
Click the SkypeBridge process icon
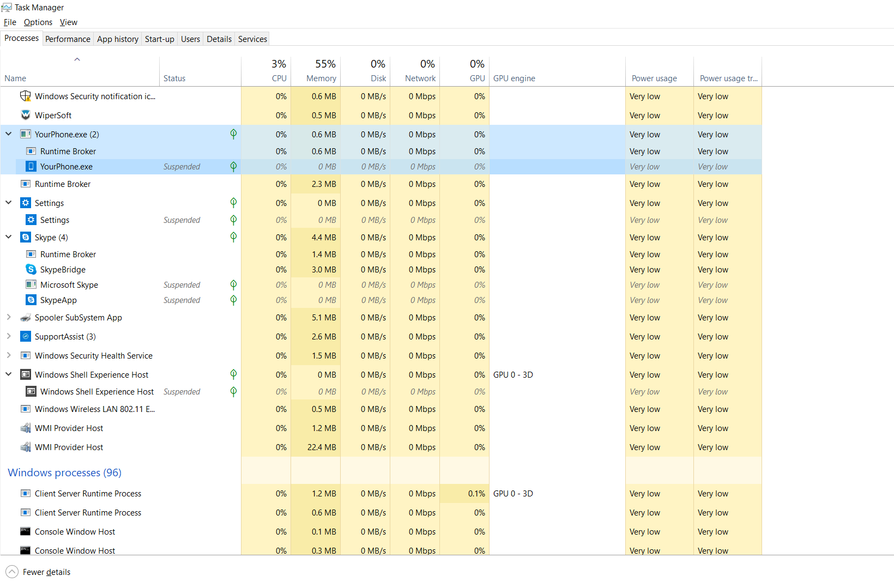click(31, 269)
